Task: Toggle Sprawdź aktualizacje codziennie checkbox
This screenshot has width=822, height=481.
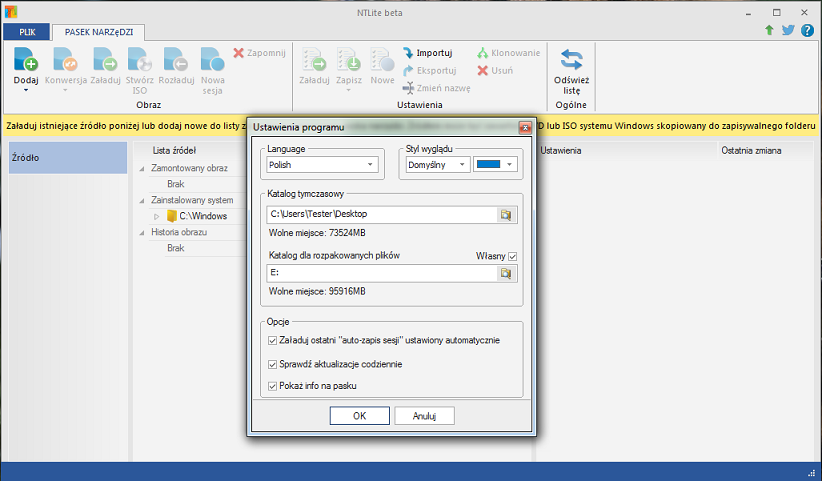Action: pyautogui.click(x=273, y=364)
